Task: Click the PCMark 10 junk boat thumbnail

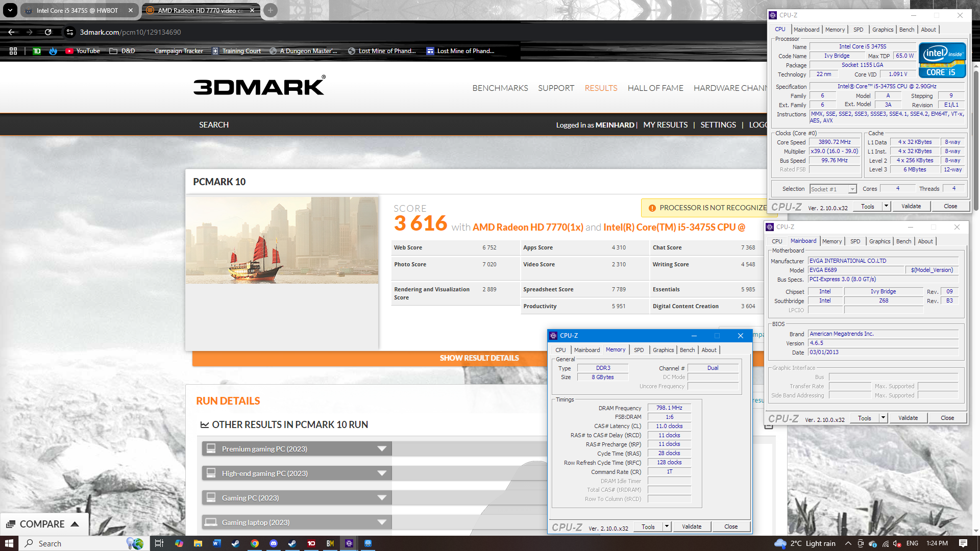Action: click(x=282, y=240)
